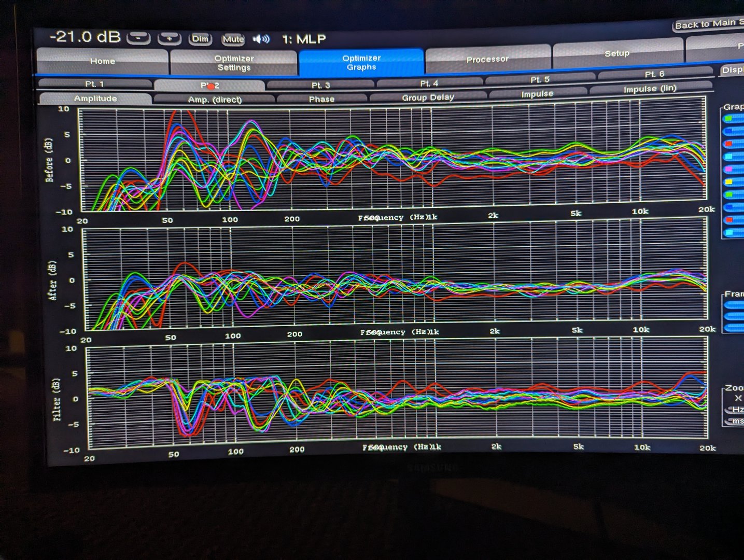Click the 1: MLP preset label
Screen dimensions: 744x560
(x=304, y=39)
